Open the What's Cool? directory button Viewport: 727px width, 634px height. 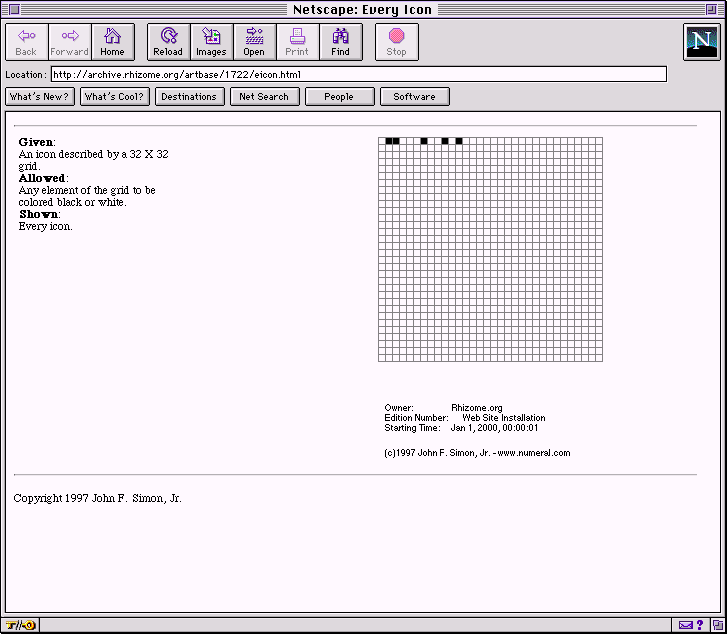115,97
